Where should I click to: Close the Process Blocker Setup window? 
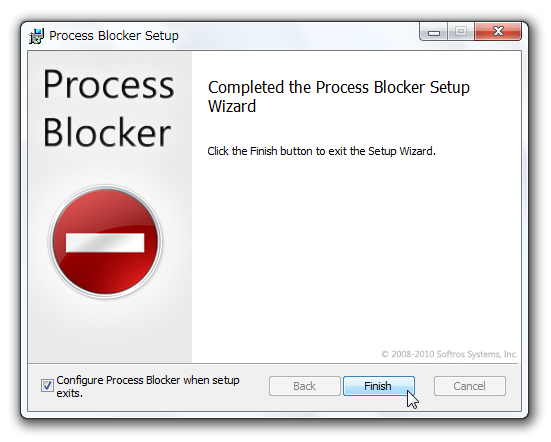tap(498, 31)
